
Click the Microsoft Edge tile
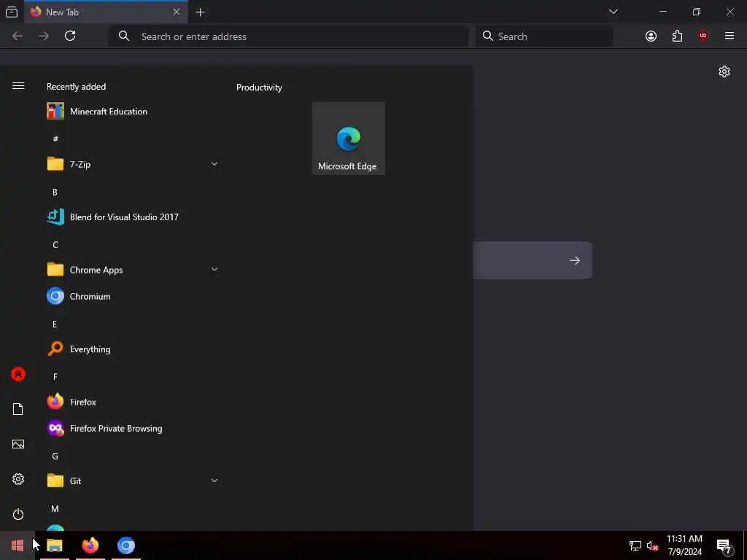[348, 139]
